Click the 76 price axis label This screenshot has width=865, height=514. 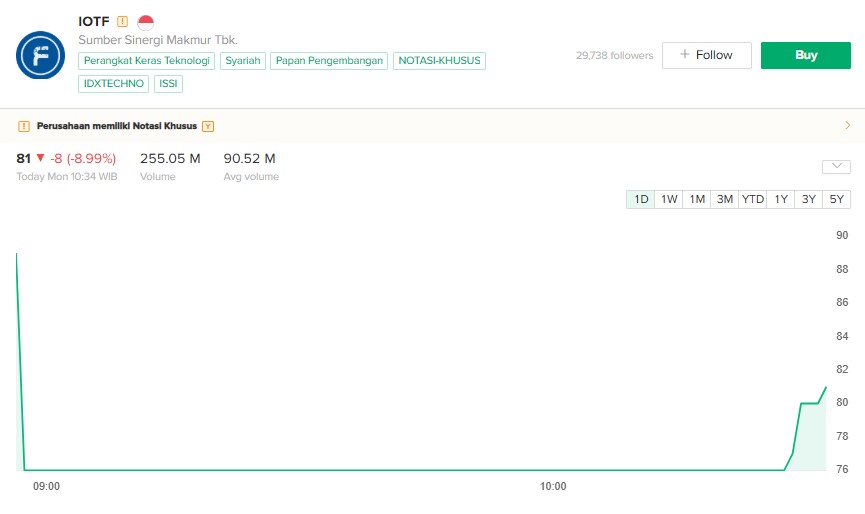pos(842,469)
